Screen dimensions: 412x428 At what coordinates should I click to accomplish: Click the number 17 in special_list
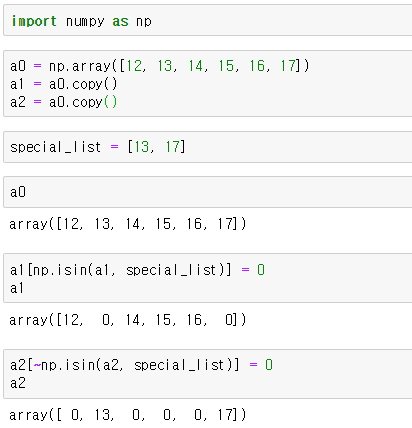pyautogui.click(x=173, y=147)
